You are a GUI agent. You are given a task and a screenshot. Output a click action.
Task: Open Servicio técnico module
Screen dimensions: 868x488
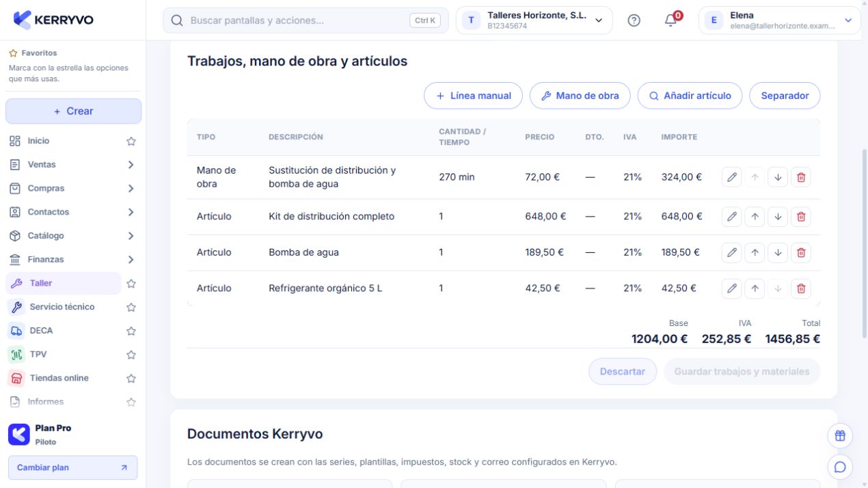[62, 307]
